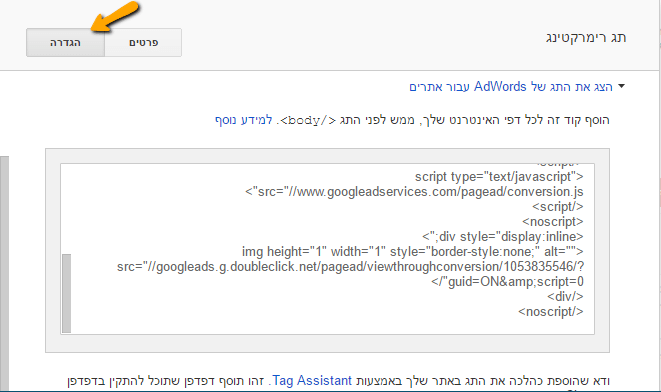
Task: Click the 'script type="text/javascript"' line
Action: 499,177
